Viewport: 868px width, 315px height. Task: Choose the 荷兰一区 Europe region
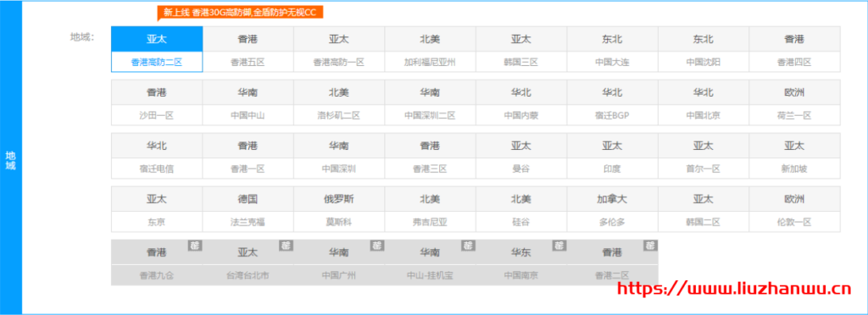[794, 102]
